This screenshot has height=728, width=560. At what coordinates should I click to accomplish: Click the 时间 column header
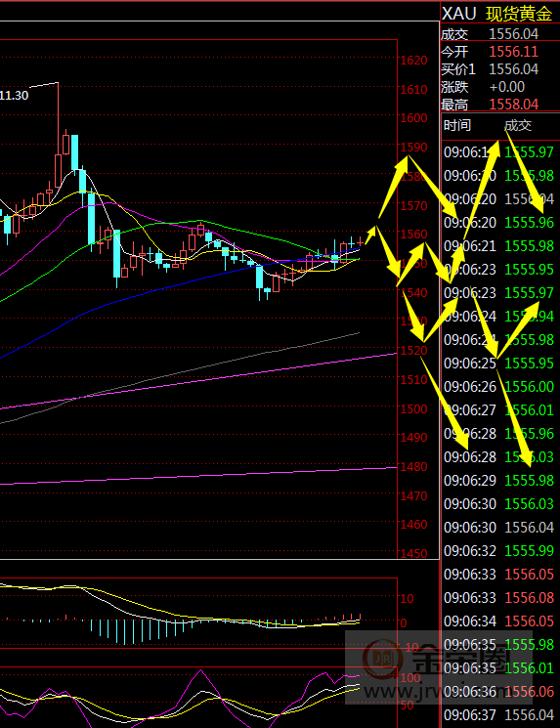(x=457, y=125)
